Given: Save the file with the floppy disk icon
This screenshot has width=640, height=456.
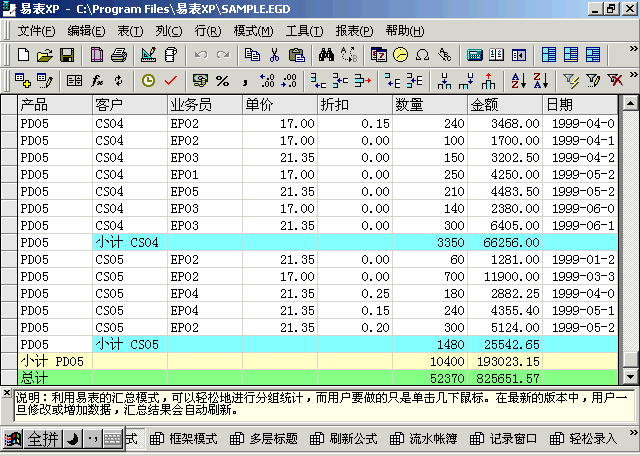Looking at the screenshot, I should (67, 55).
